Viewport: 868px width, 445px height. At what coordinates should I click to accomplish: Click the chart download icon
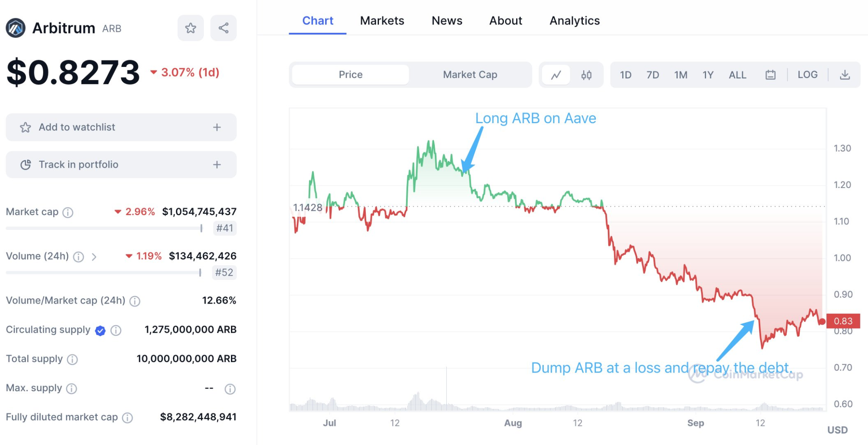click(x=845, y=75)
